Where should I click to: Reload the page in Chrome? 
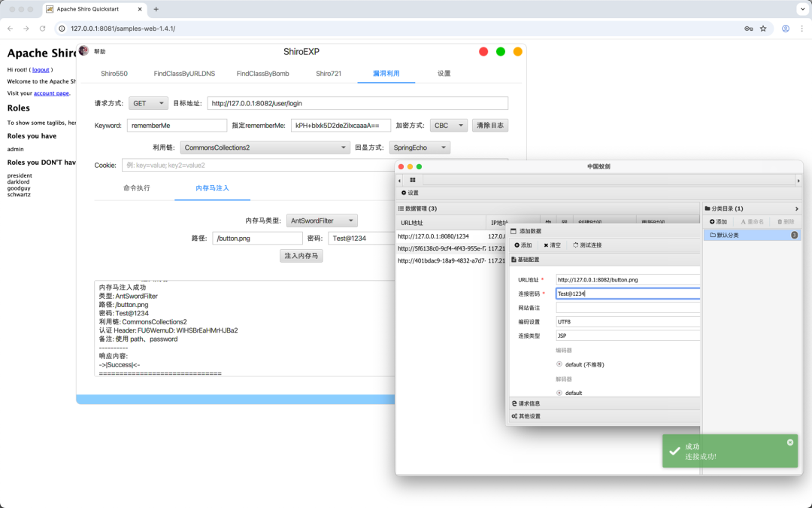point(42,29)
